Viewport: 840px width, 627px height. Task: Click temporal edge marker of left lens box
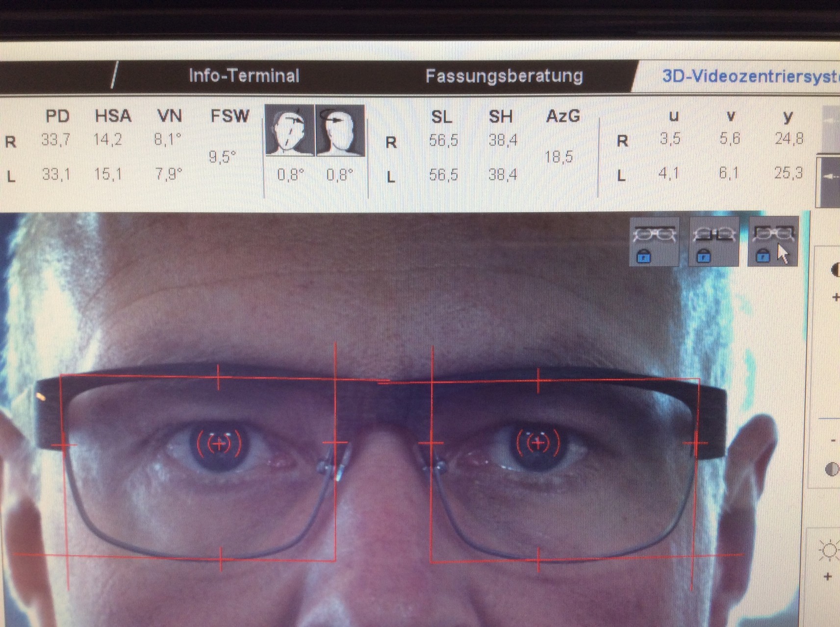point(696,443)
